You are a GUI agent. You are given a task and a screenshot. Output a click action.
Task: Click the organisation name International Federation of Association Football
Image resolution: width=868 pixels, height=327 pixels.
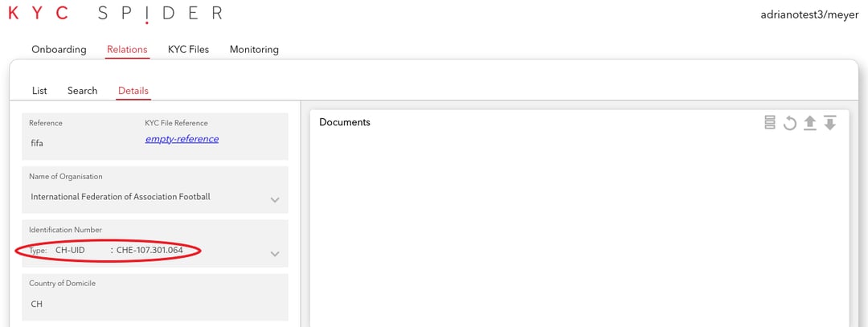pos(121,196)
